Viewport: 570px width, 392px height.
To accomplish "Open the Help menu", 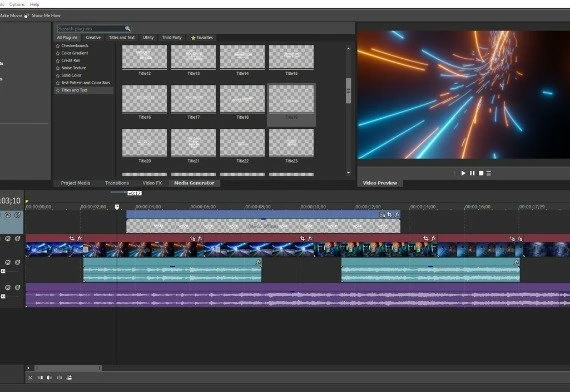I will [35, 4].
